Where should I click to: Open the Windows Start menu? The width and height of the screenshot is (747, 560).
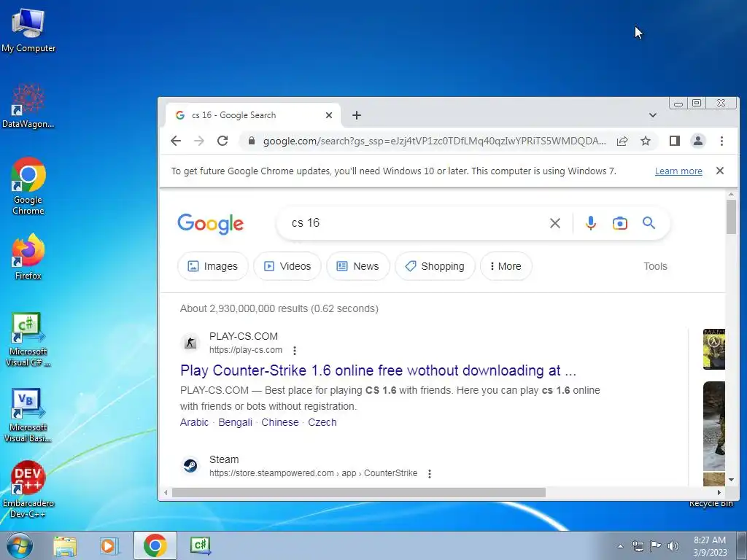(x=19, y=545)
